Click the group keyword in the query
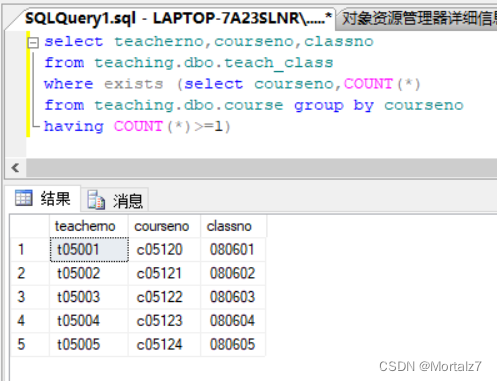This screenshot has height=381, width=497. [319, 106]
